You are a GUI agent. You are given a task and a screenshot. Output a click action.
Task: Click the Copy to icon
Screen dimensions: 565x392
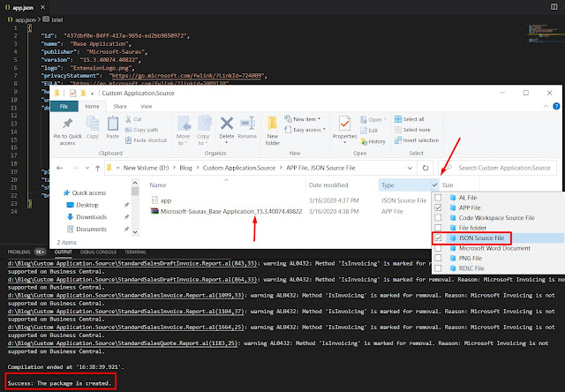click(204, 124)
